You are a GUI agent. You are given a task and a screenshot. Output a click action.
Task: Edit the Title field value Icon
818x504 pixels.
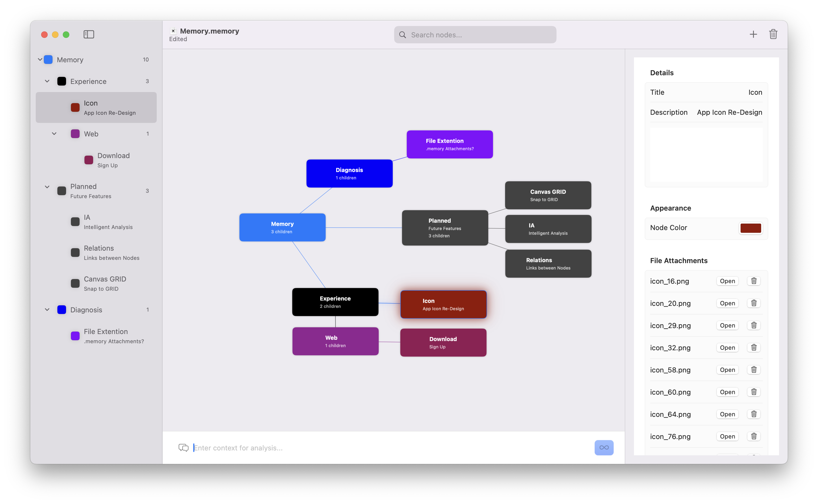[x=755, y=92]
